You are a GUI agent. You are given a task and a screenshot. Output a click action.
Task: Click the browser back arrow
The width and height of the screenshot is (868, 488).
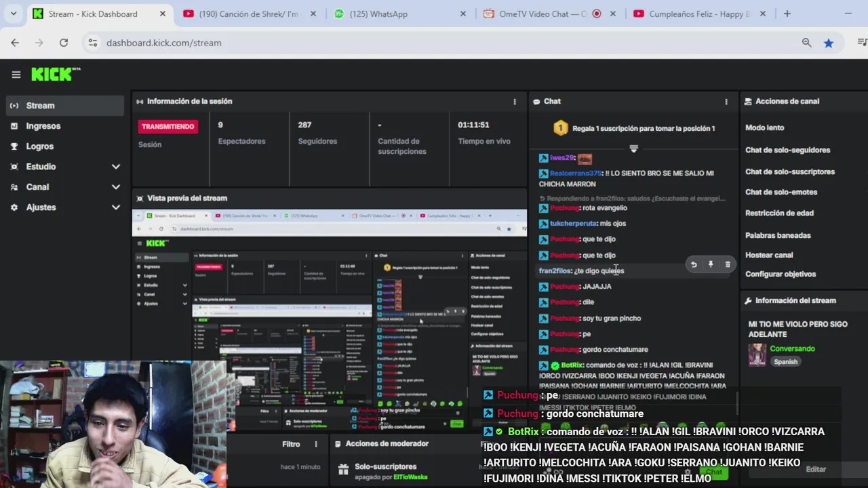click(15, 43)
